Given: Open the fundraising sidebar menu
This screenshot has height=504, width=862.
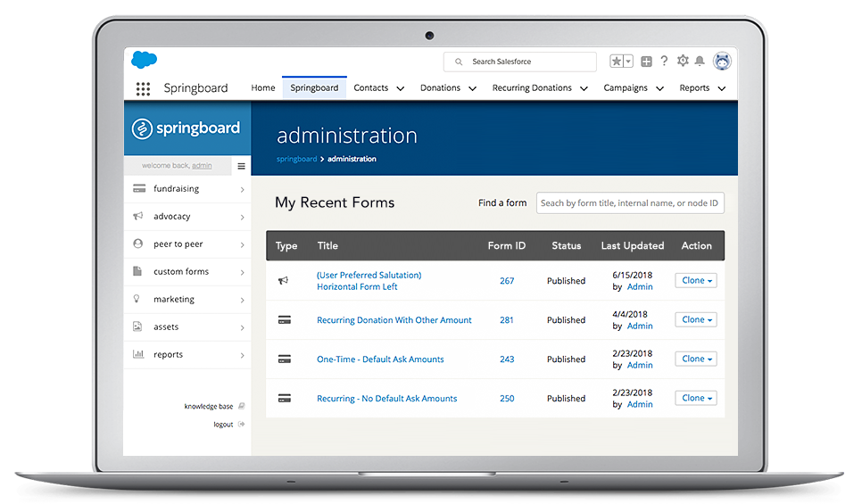Looking at the screenshot, I should coord(186,189).
